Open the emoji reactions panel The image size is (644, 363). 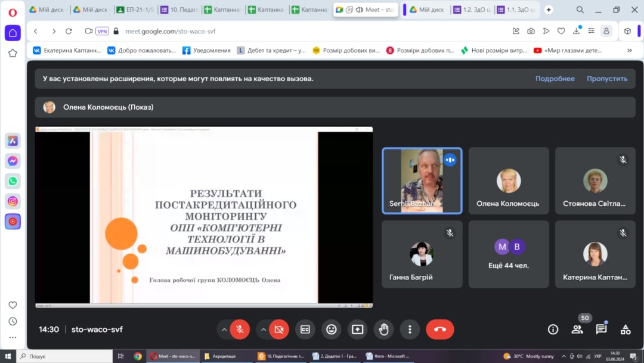point(332,330)
